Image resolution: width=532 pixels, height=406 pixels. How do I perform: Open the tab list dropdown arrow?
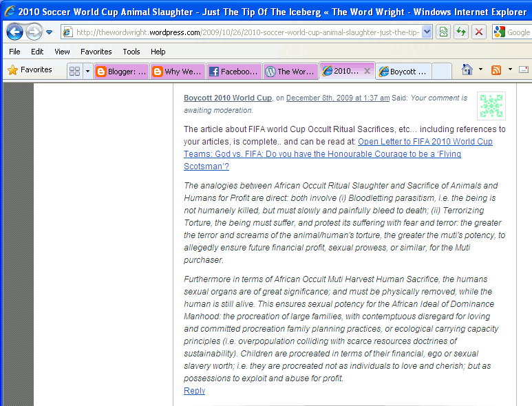tap(87, 72)
